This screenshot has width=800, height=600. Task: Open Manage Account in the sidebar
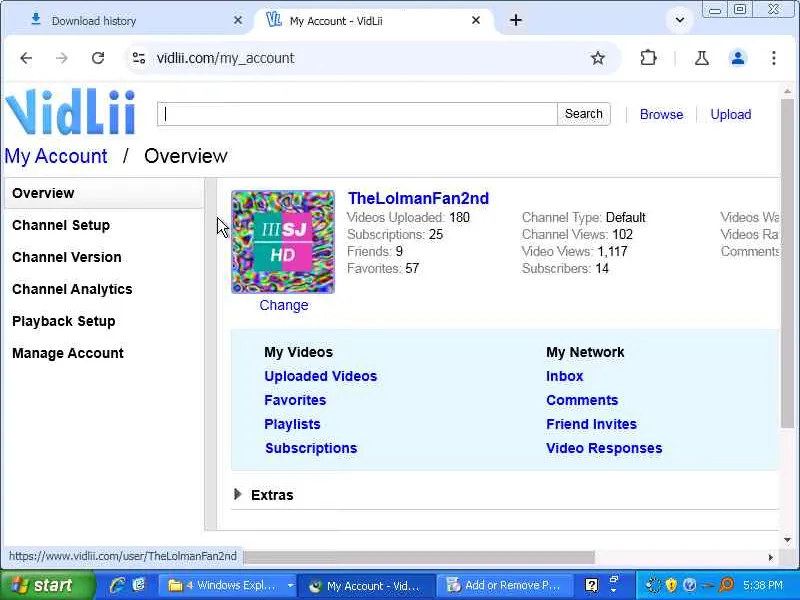(x=68, y=353)
